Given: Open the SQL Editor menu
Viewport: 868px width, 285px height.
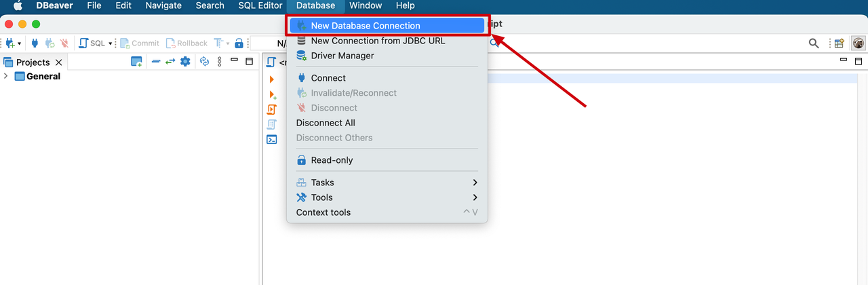Looking at the screenshot, I should (x=260, y=5).
